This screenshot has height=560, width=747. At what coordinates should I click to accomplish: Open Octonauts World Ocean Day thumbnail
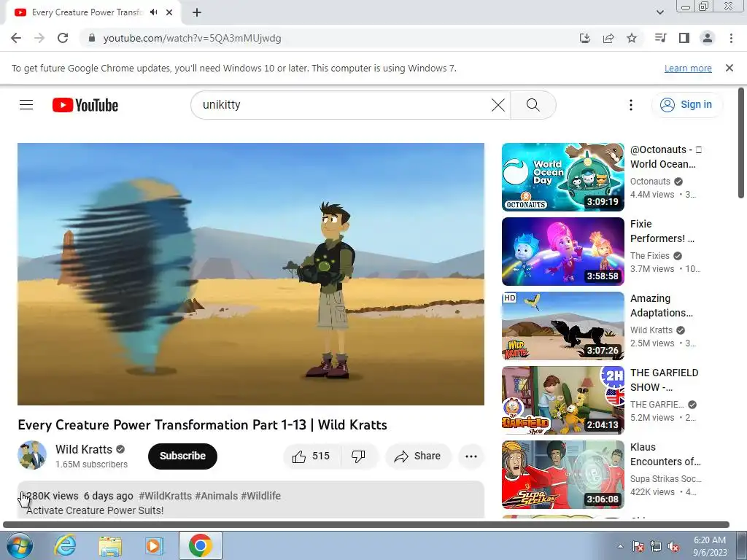[x=562, y=177]
